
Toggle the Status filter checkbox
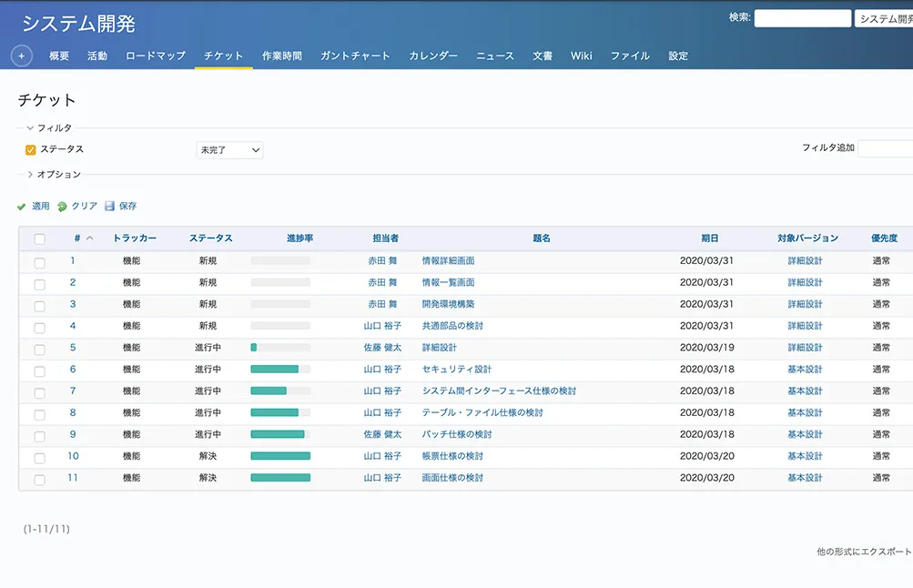click(31, 150)
